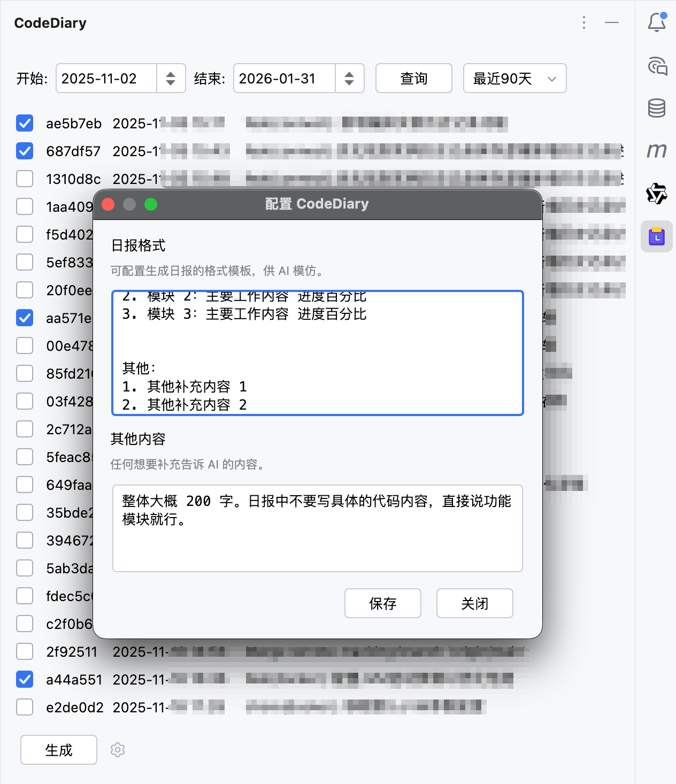676x784 pixels.
Task: Check commit 5ef833 checkbox
Action: point(25,262)
